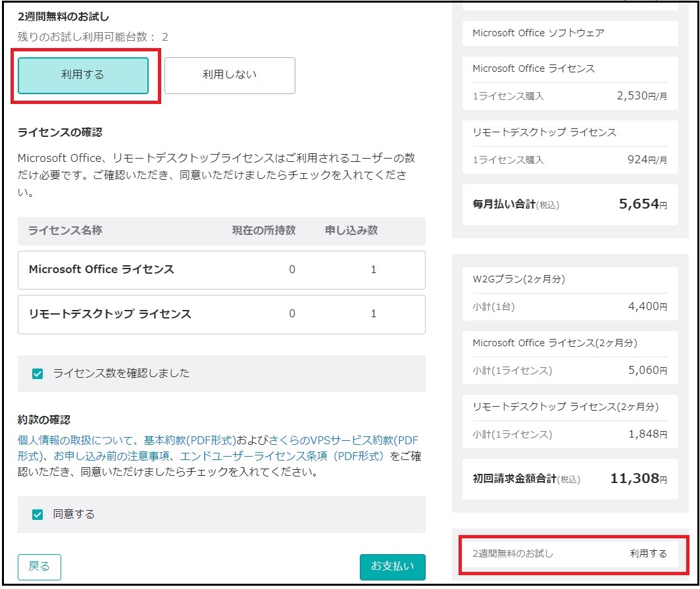Click the 現在の所持数 column header
Viewport: 700px width, 589px height.
pyautogui.click(x=264, y=230)
